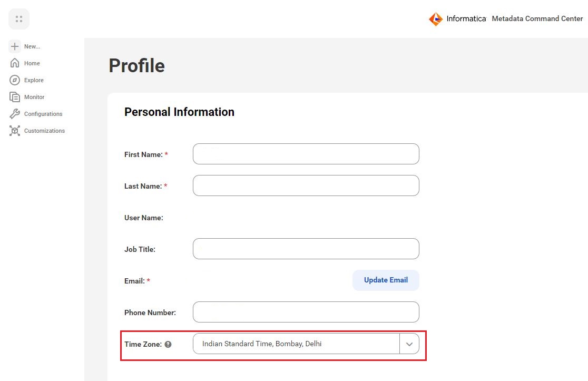Click the Job Title: label
The width and height of the screenshot is (588, 381).
click(140, 249)
